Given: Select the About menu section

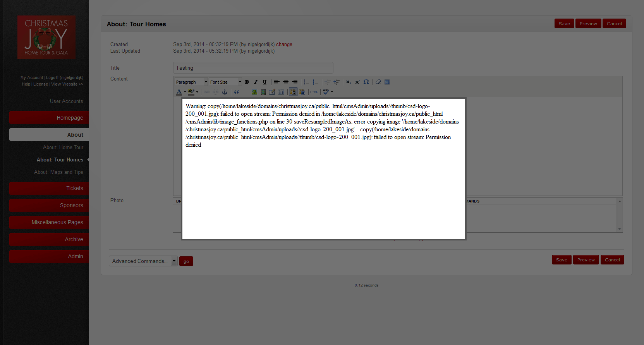Looking at the screenshot, I should click(x=49, y=135).
